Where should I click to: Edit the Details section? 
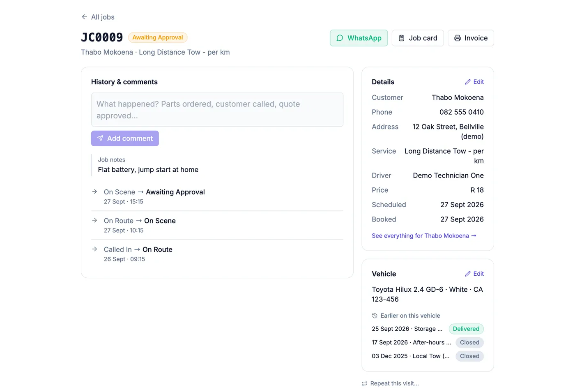point(474,82)
